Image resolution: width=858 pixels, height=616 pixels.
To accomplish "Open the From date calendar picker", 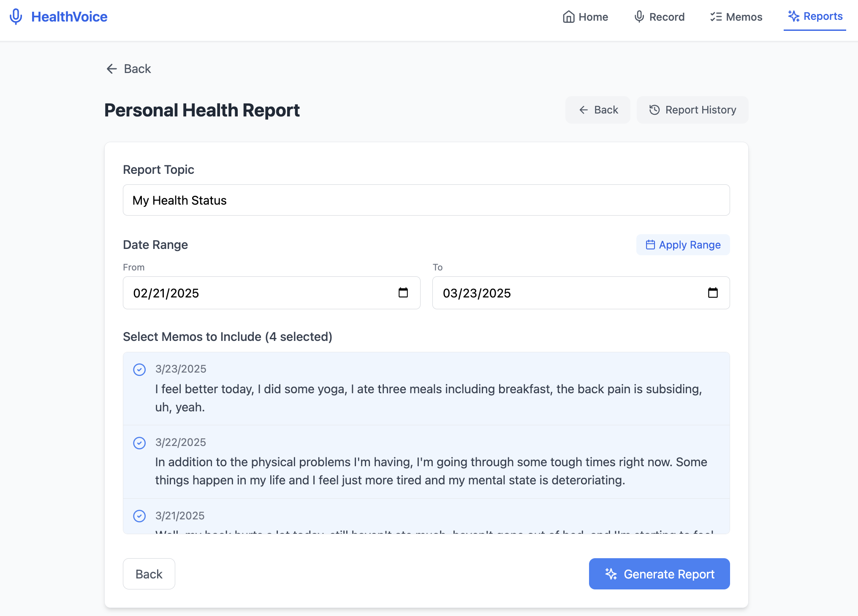I will pyautogui.click(x=403, y=293).
